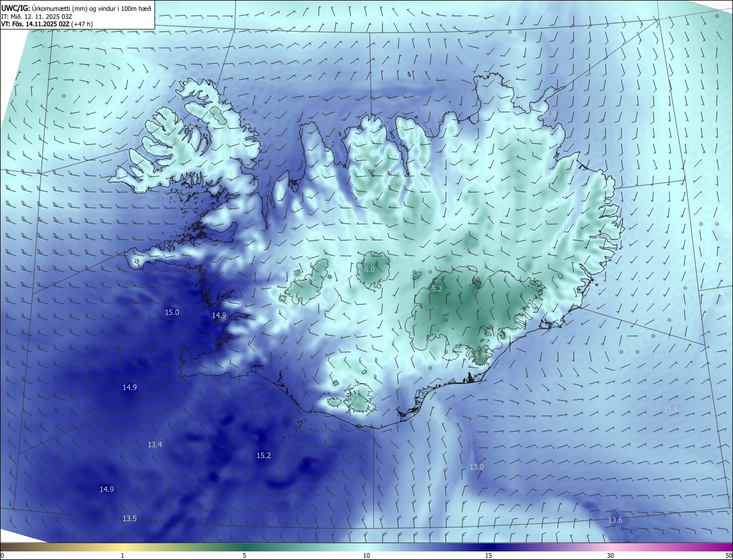This screenshot has height=560, width=733.
Task: Click the colorbar tick label 10
Action: 366,555
